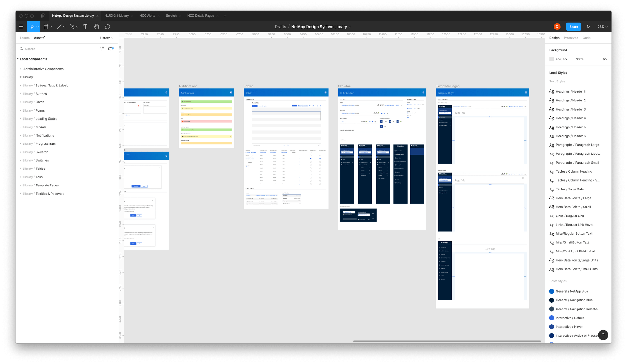This screenshot has width=627, height=364.
Task: Select the Notifications frame on canvas
Action: point(206,118)
